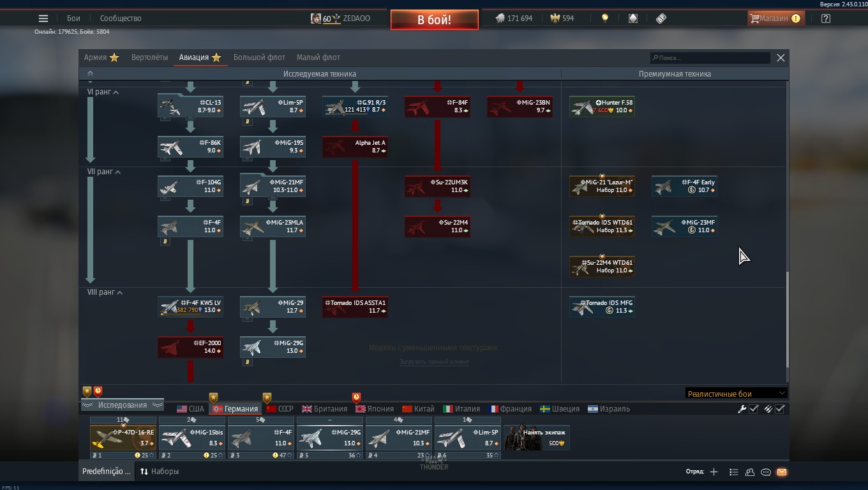Open the Battle Pass ticket icon
This screenshot has width=868, height=490.
click(661, 19)
